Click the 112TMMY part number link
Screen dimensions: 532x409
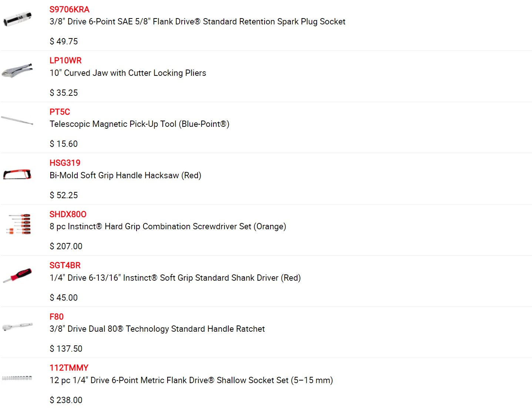pyautogui.click(x=69, y=368)
